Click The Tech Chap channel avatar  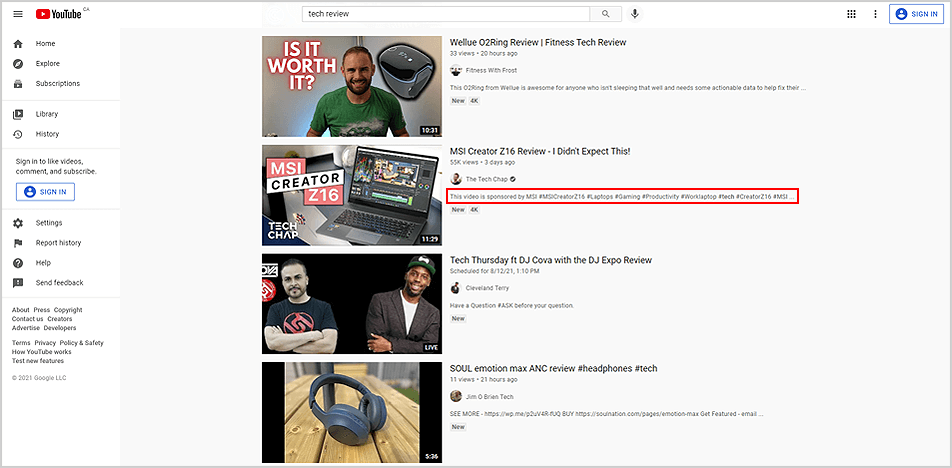point(456,179)
